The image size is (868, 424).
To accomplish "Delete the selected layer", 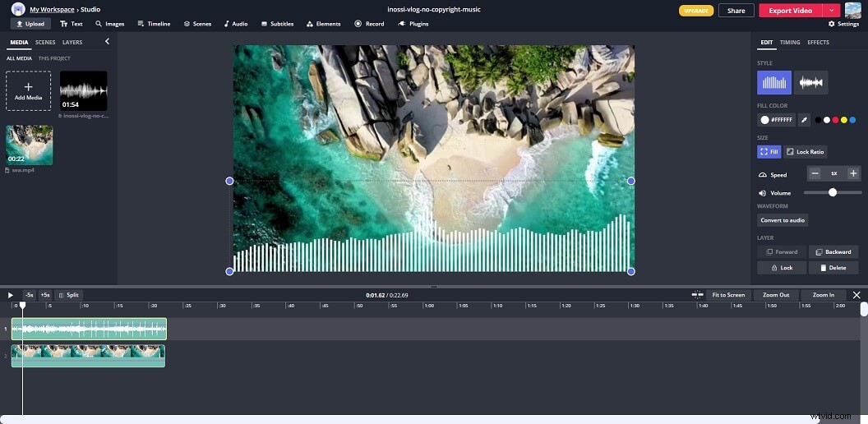I will (x=833, y=267).
